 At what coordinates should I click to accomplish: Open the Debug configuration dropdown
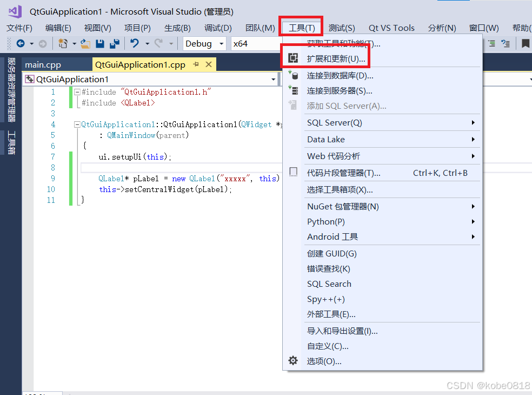click(222, 44)
